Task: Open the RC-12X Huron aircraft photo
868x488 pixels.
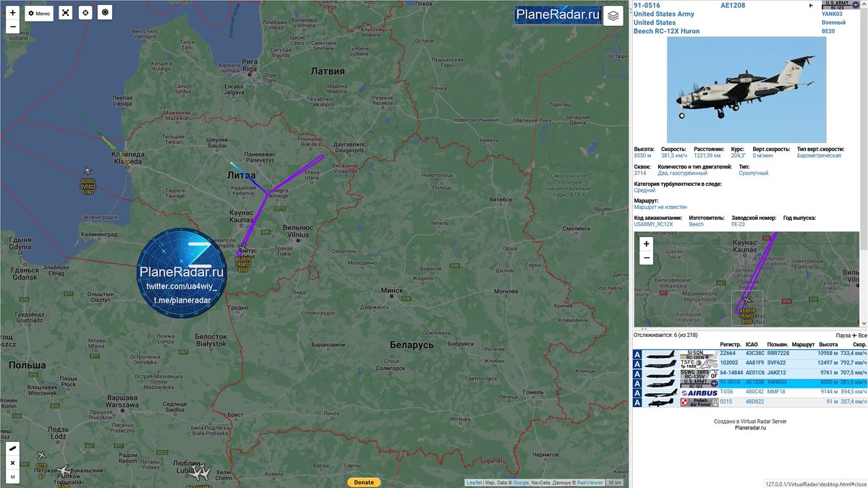Action: (748, 90)
